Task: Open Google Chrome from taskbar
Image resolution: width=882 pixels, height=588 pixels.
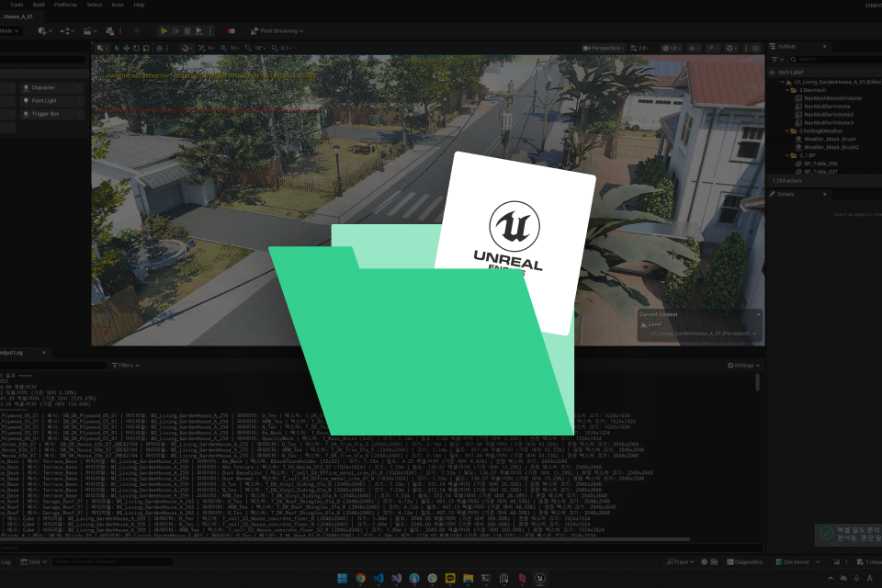Action: (360, 578)
